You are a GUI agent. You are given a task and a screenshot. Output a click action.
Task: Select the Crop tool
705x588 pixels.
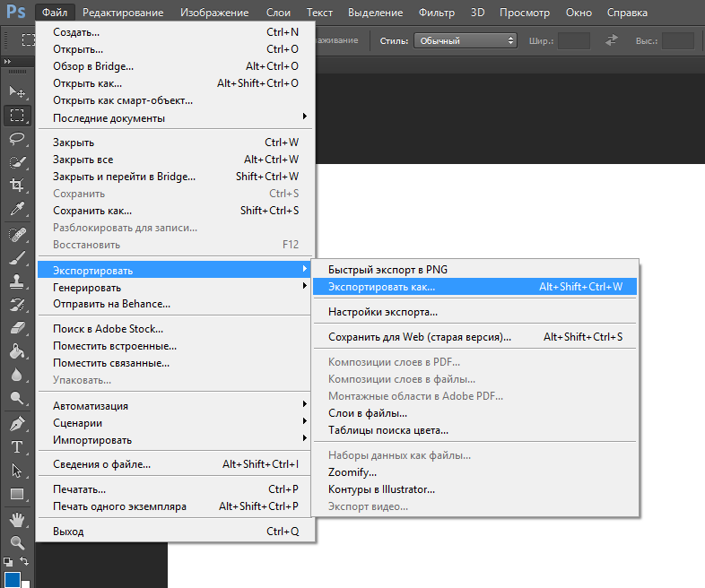pyautogui.click(x=17, y=185)
